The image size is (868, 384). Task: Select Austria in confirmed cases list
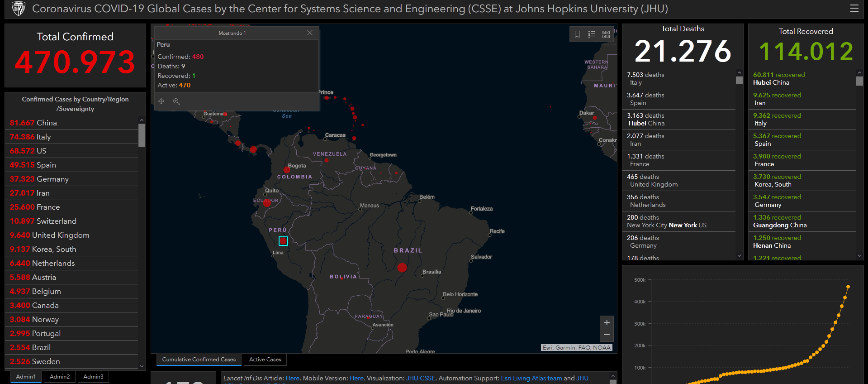[72, 277]
